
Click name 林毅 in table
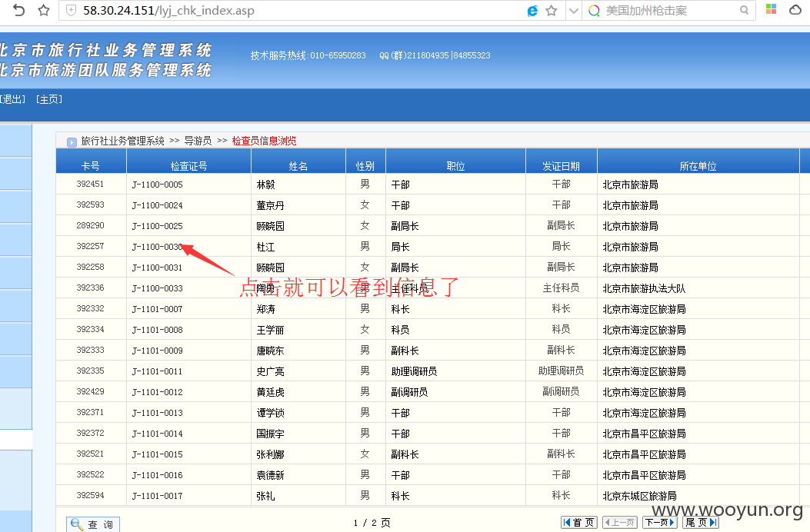(266, 185)
